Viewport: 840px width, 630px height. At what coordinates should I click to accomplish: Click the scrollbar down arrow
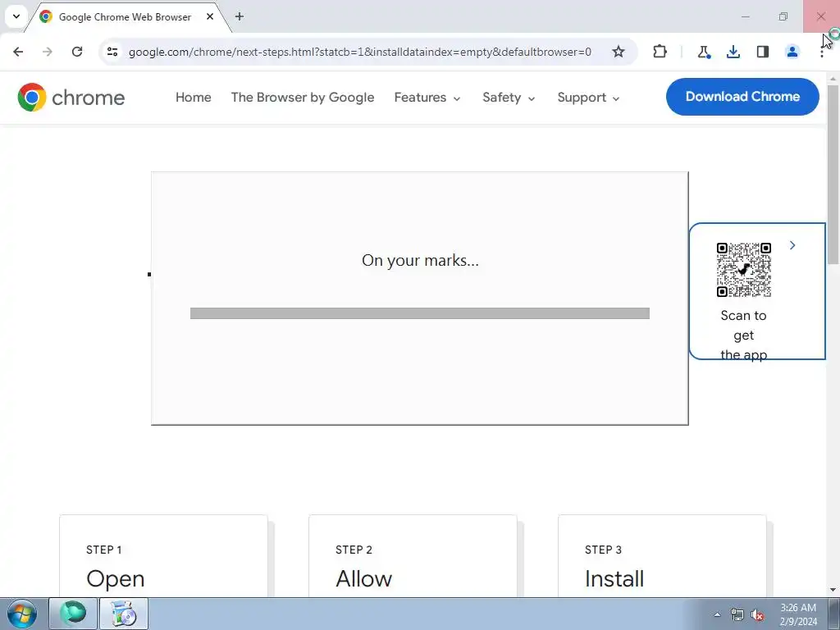[833, 591]
